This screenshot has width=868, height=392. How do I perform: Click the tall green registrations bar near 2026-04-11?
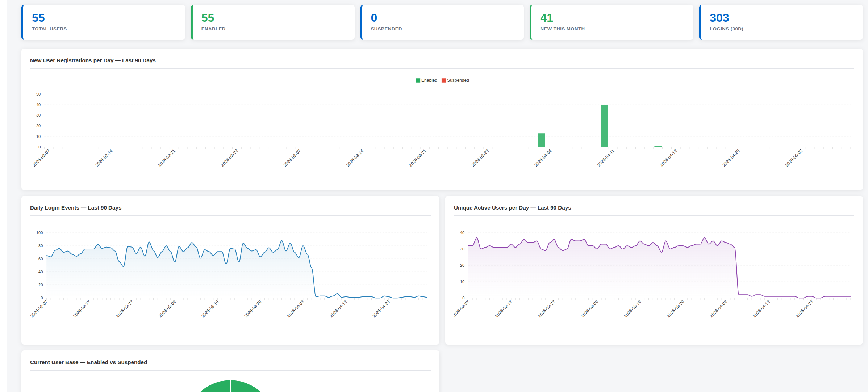pyautogui.click(x=604, y=126)
